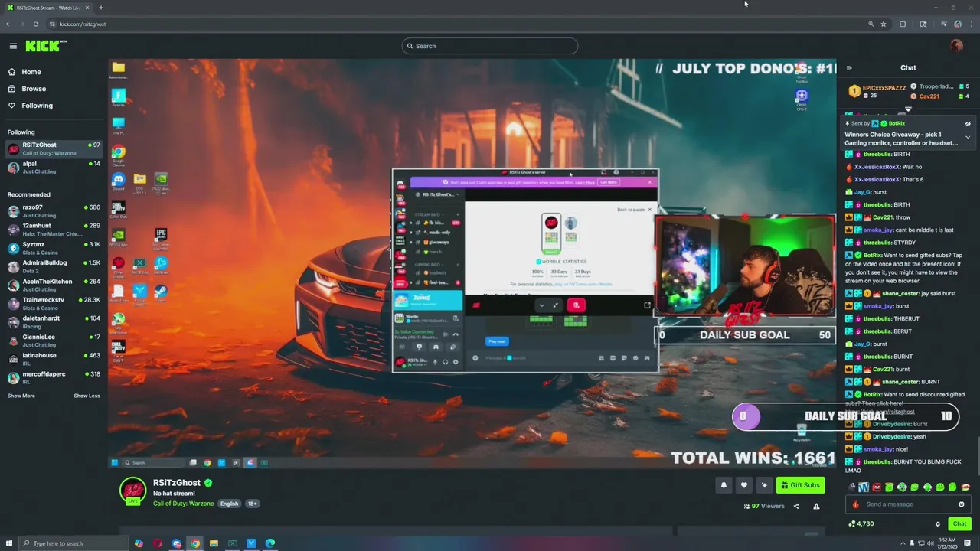Viewport: 980px width, 551px height.
Task: Open Windows Start menu
Action: click(8, 543)
